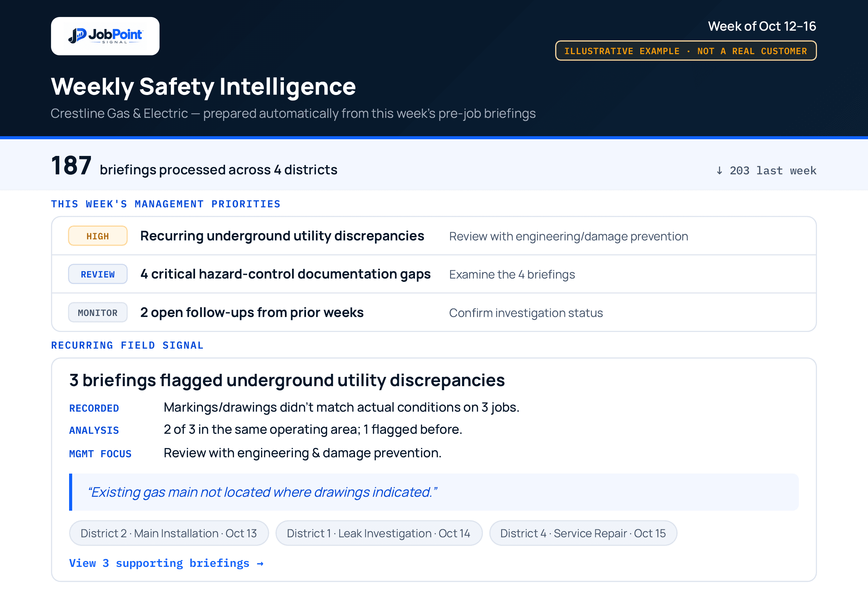
Task: Click the 203 last week comparison text
Action: coord(773,171)
